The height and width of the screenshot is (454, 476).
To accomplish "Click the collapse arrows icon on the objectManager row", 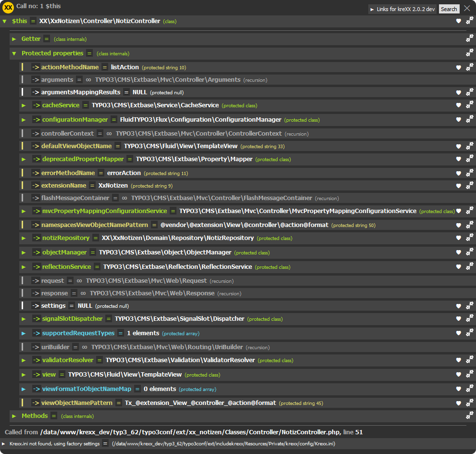I will [469, 252].
